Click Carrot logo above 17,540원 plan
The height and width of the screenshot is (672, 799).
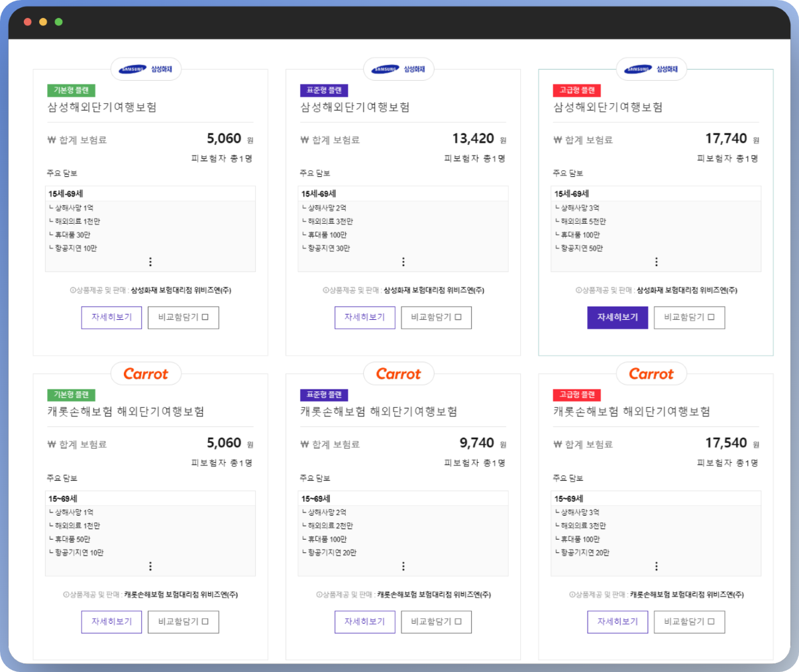click(x=652, y=373)
